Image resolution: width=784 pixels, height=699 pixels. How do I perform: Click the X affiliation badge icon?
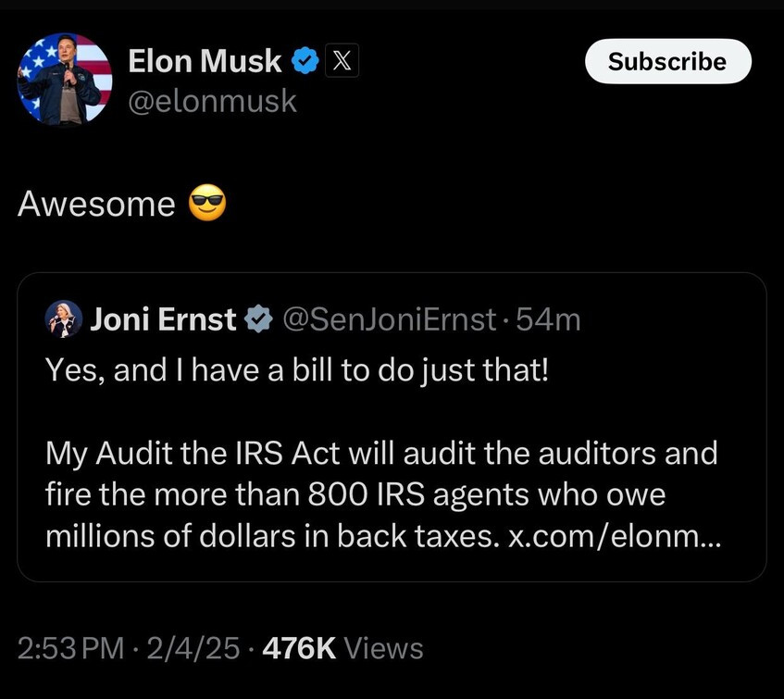(342, 62)
